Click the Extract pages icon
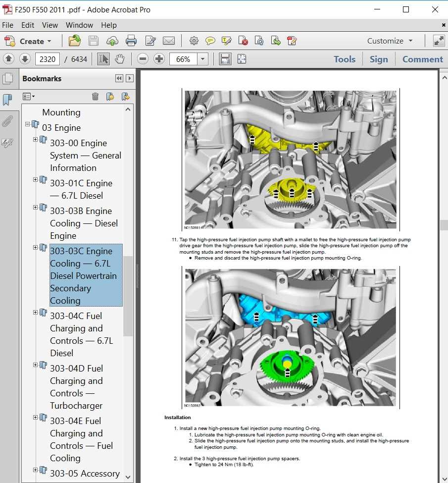 point(275,41)
